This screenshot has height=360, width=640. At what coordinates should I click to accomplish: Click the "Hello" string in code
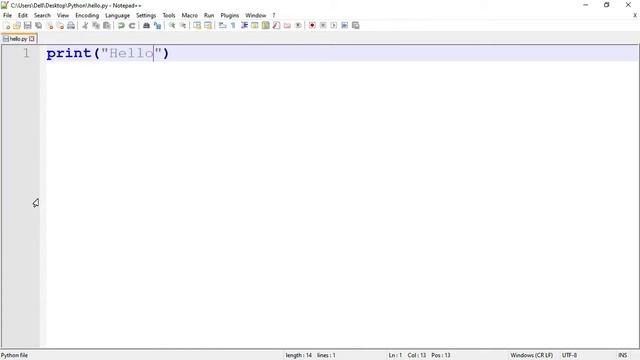[131, 53]
